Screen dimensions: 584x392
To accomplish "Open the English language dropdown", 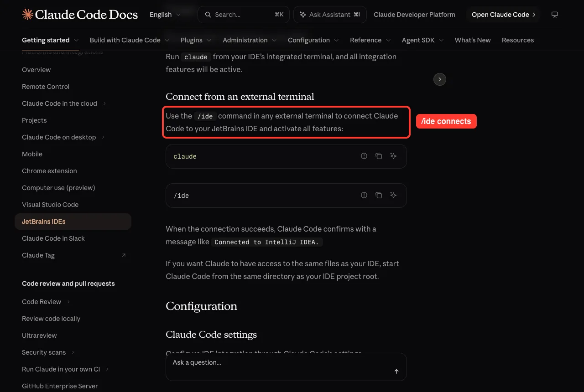I will tap(165, 15).
